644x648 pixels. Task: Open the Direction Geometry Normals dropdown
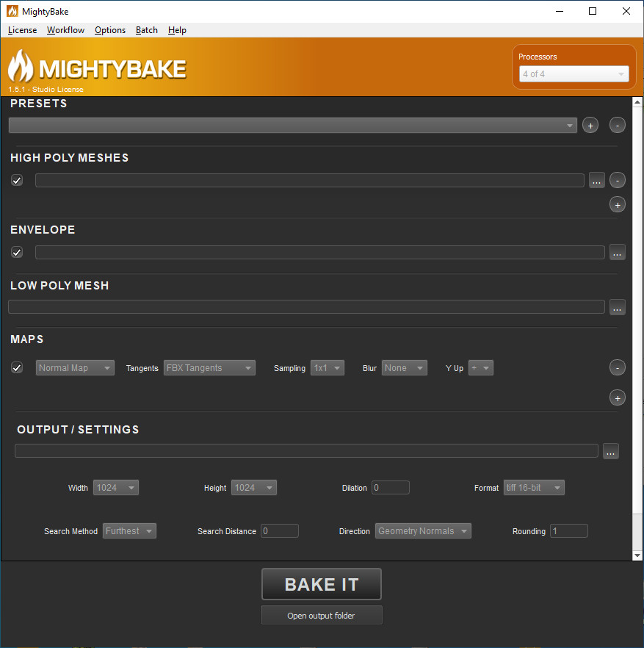[423, 531]
